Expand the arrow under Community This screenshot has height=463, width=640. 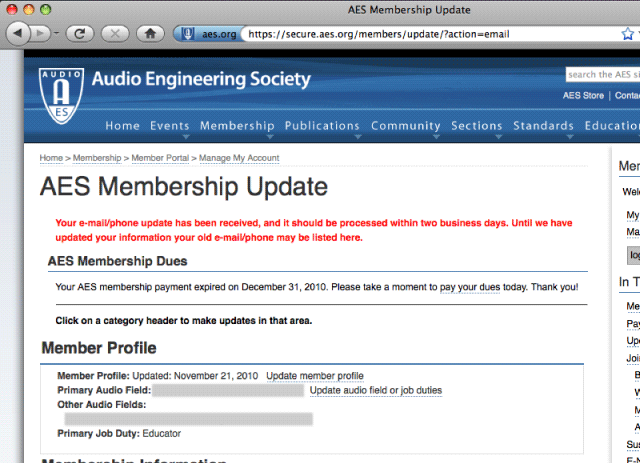(436, 137)
